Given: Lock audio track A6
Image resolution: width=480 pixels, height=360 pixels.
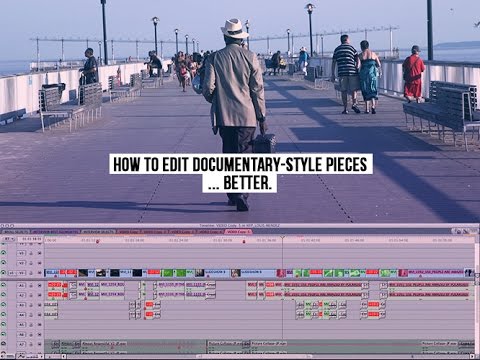Looking at the screenshot, I should [31, 334].
